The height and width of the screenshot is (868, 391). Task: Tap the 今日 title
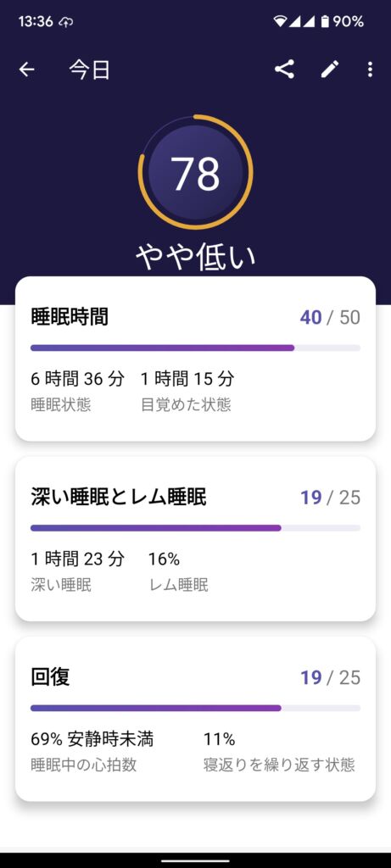(89, 70)
